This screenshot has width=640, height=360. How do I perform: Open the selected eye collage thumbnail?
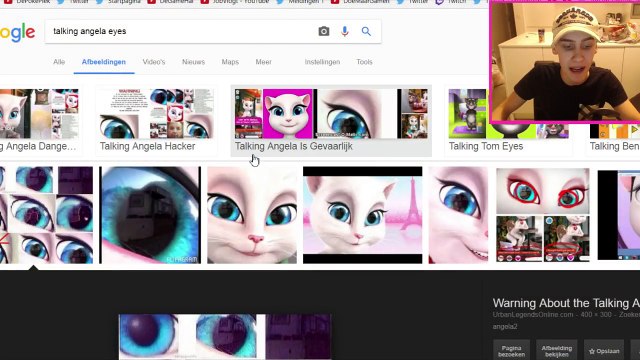(46, 215)
